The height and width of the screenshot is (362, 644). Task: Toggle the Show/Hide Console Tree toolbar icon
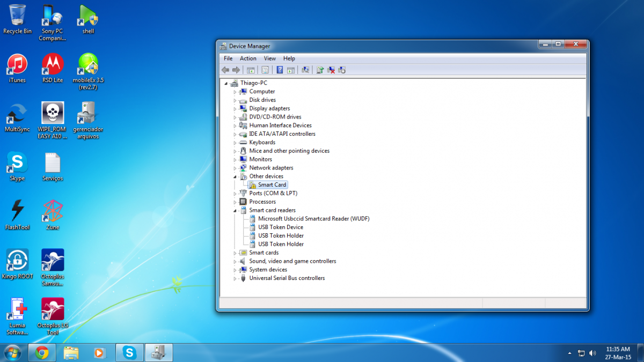(250, 70)
